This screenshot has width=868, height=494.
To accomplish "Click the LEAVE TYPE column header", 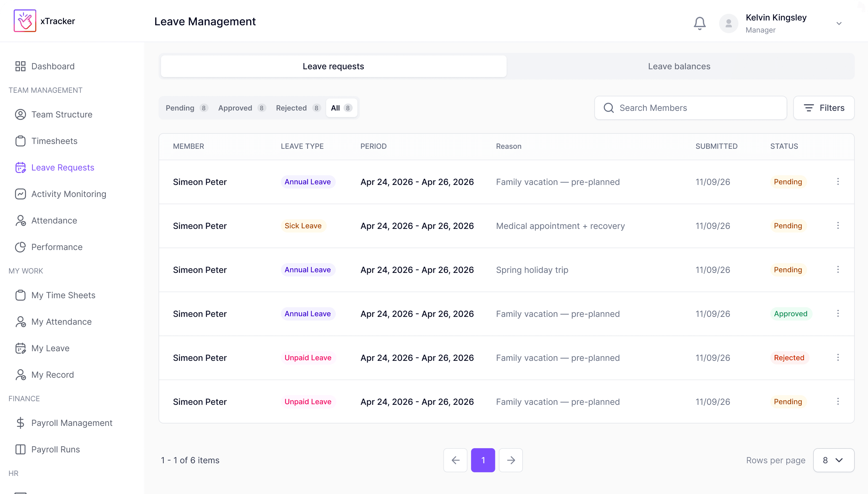I will [x=302, y=146].
